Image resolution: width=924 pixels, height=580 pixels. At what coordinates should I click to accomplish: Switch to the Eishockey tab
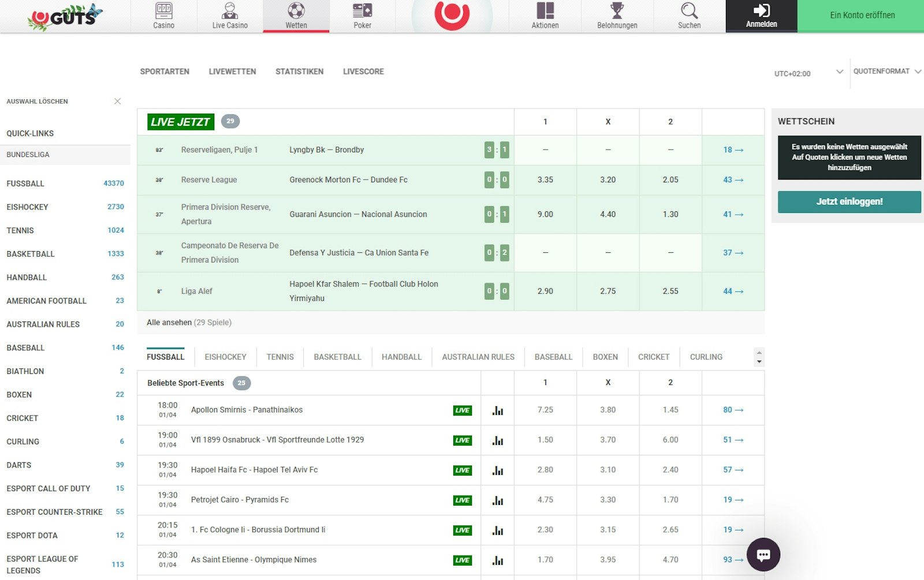[225, 357]
